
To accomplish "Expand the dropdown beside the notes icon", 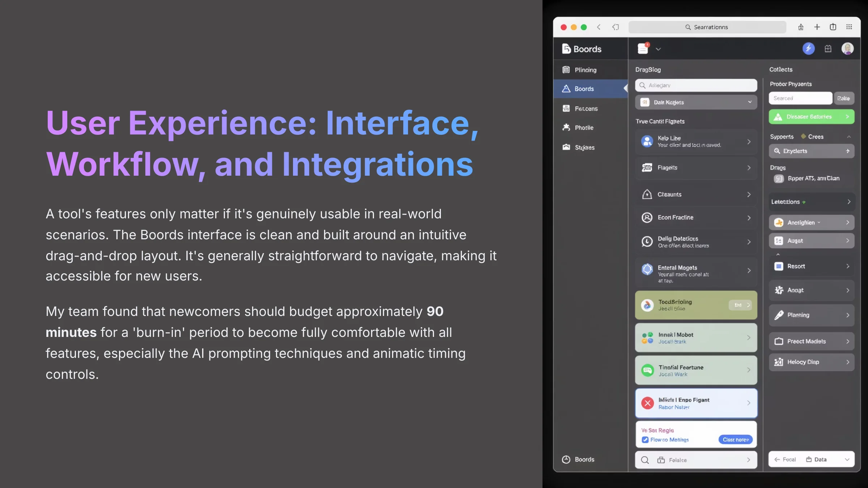I will (658, 49).
